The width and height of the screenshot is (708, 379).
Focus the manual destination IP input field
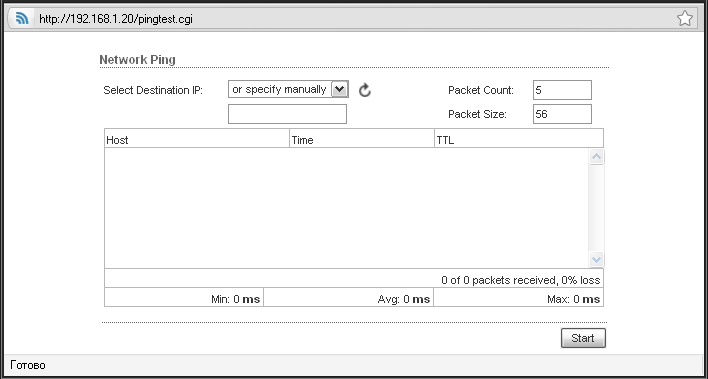287,114
